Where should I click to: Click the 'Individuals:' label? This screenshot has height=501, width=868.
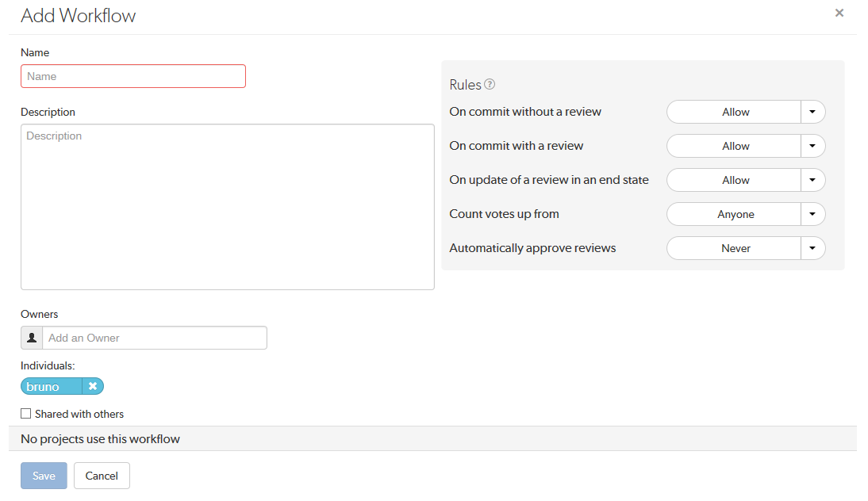pyautogui.click(x=48, y=365)
